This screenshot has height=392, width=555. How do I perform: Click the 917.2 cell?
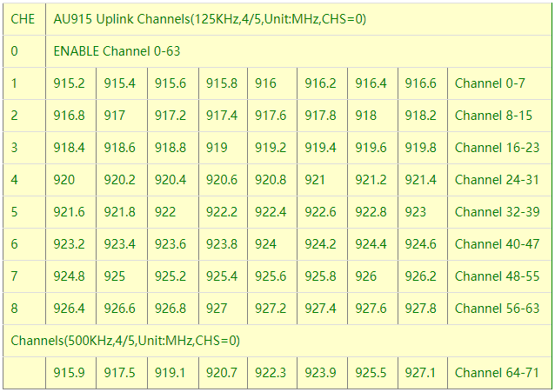[173, 116]
